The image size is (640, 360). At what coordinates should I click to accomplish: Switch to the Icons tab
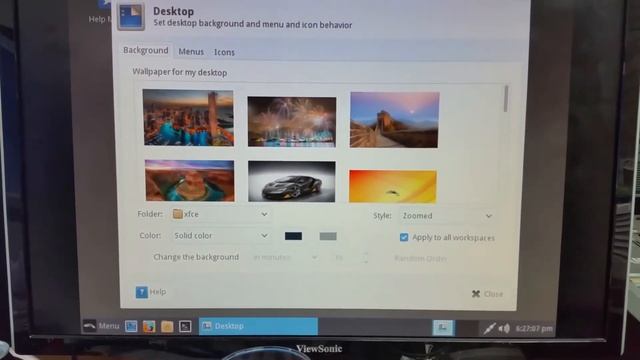[x=224, y=52]
